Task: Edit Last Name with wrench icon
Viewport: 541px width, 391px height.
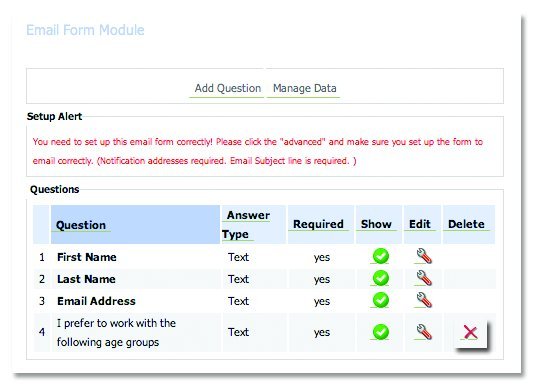Action: coord(424,278)
